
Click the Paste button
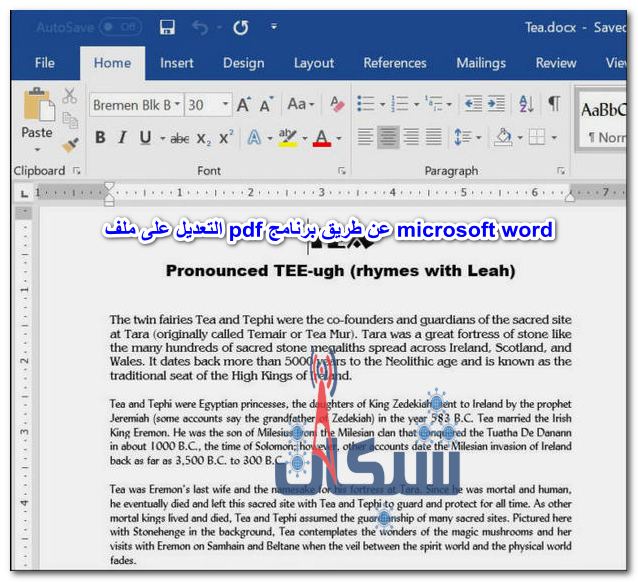[37, 115]
